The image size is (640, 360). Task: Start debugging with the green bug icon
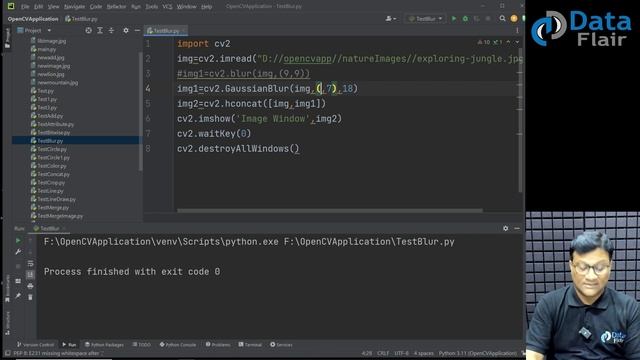click(465, 19)
